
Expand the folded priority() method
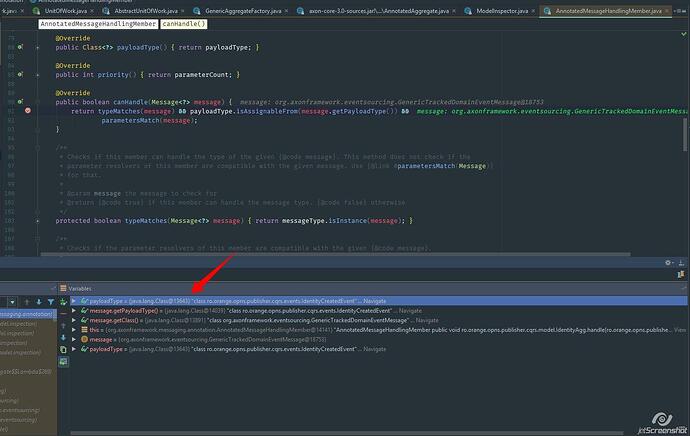click(38, 75)
